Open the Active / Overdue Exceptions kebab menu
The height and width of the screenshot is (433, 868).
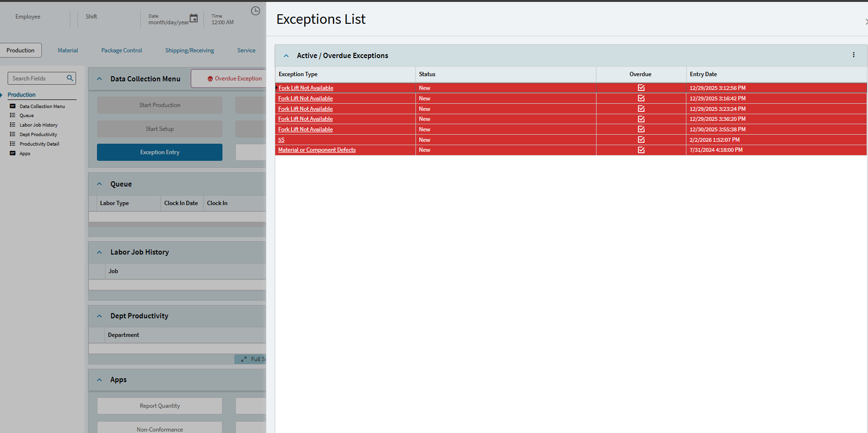854,55
